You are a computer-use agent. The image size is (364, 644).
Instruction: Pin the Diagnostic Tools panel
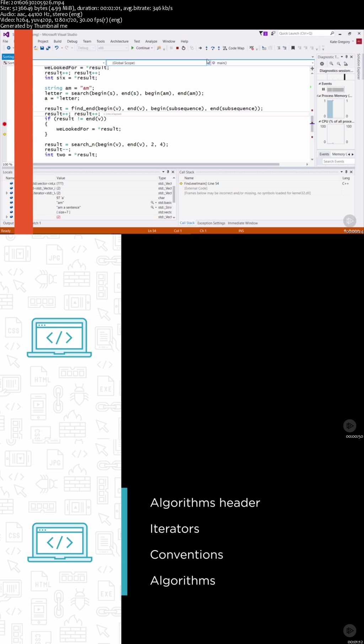pyautogui.click(x=347, y=57)
